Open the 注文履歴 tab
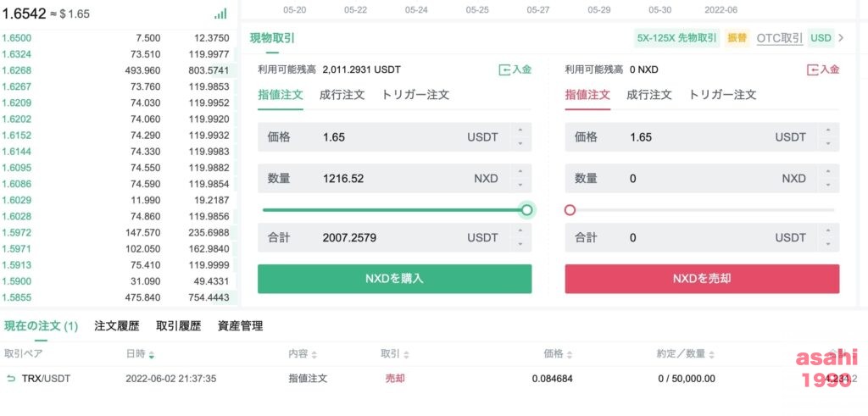The image size is (868, 416). pyautogui.click(x=117, y=326)
